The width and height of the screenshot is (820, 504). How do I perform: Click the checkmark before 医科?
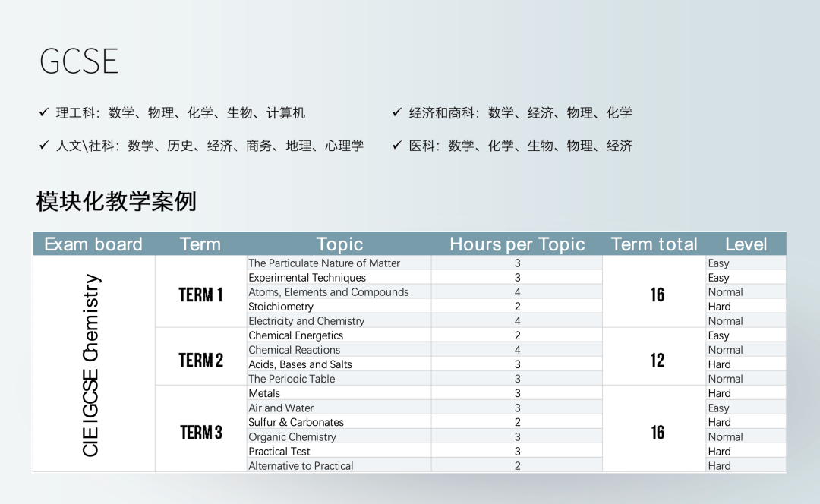pos(397,145)
